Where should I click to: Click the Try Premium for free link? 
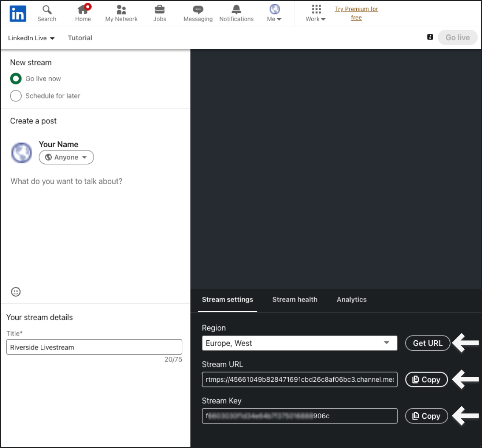pos(356,13)
